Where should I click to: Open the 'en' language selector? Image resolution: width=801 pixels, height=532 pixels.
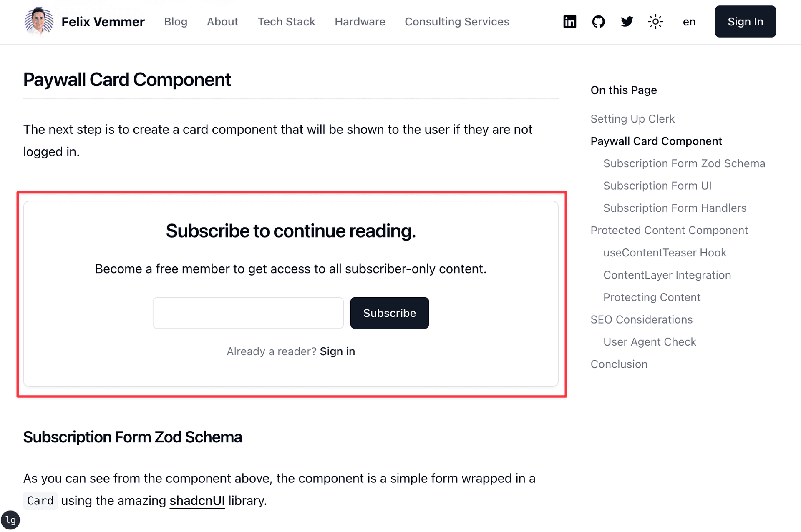689,22
